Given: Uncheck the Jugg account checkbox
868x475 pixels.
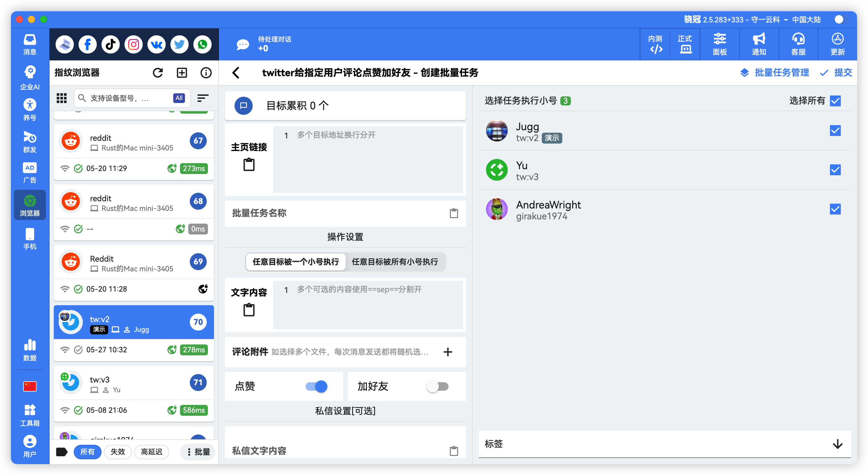Looking at the screenshot, I should click(x=835, y=130).
